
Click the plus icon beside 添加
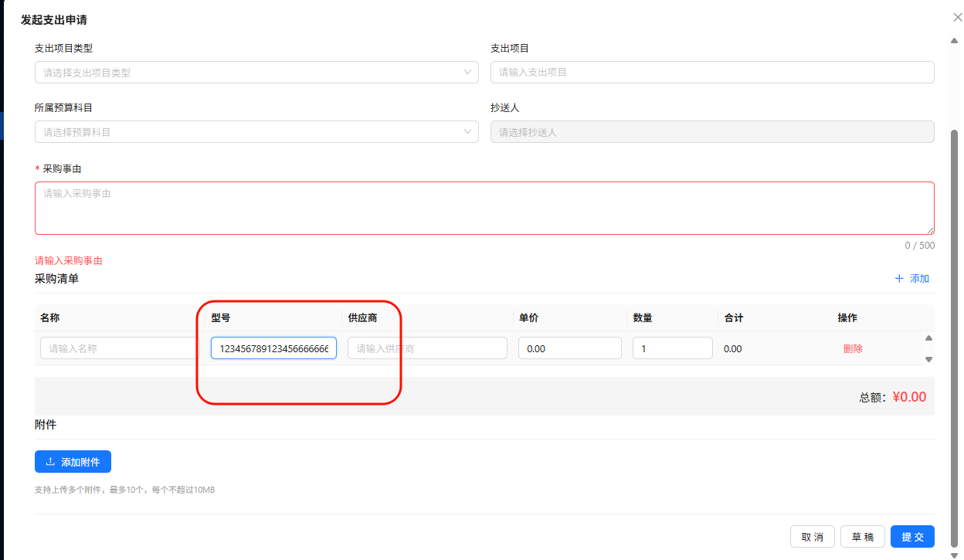point(899,279)
